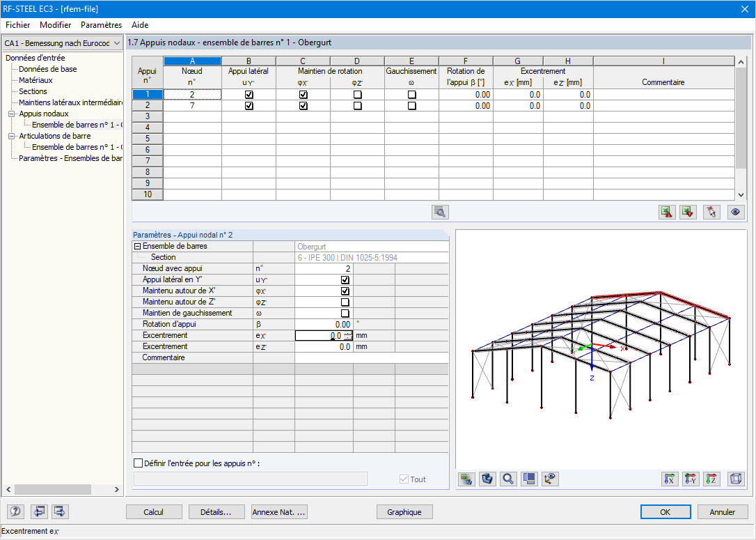Click the Excentrement eX' spinner control
The image size is (756, 540).
348,335
